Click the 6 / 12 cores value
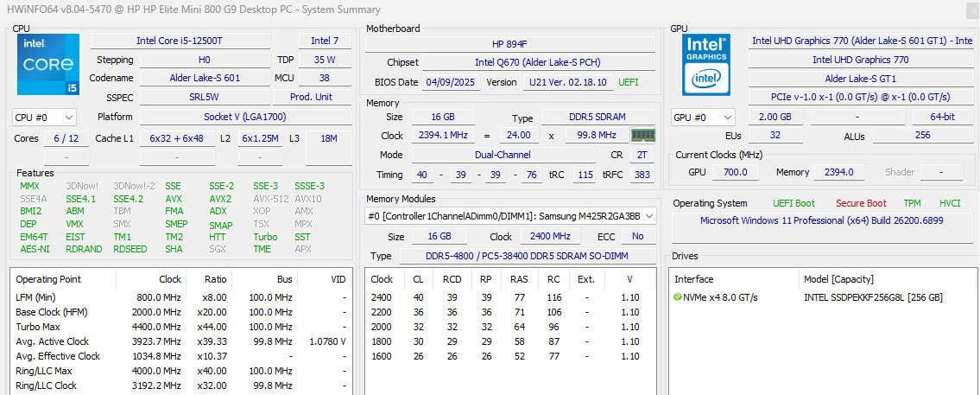The image size is (980, 395). click(66, 138)
